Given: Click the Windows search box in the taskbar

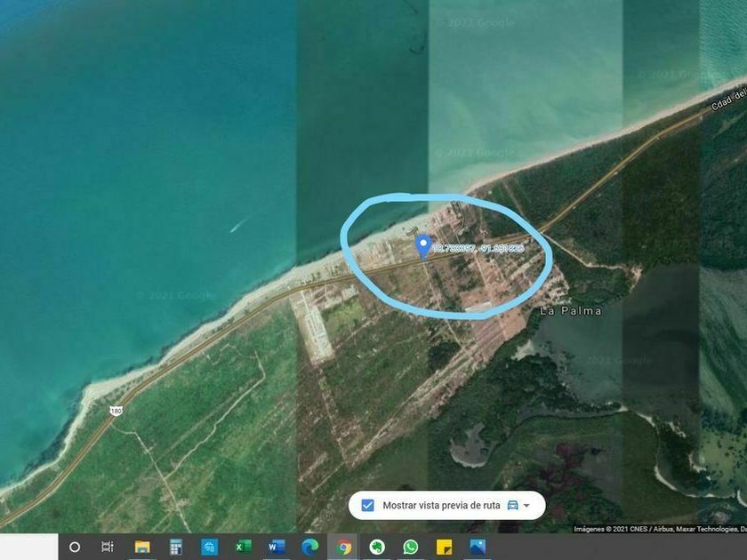Looking at the screenshot, I should [x=29, y=548].
